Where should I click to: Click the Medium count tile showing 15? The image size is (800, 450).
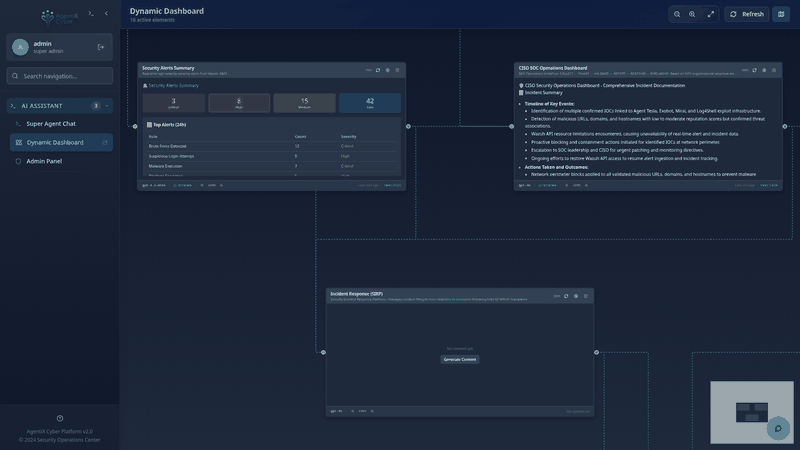pyautogui.click(x=304, y=103)
